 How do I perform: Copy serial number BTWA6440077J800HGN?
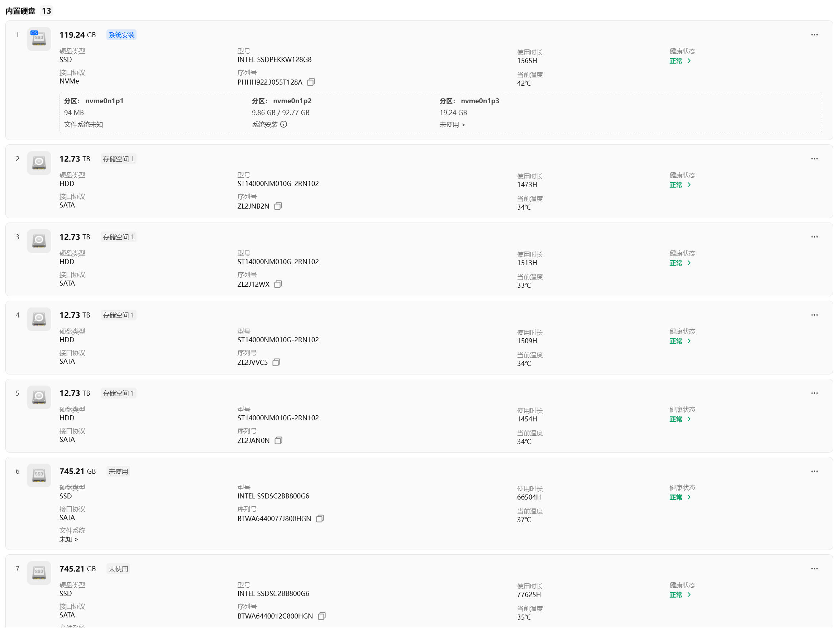tap(320, 519)
